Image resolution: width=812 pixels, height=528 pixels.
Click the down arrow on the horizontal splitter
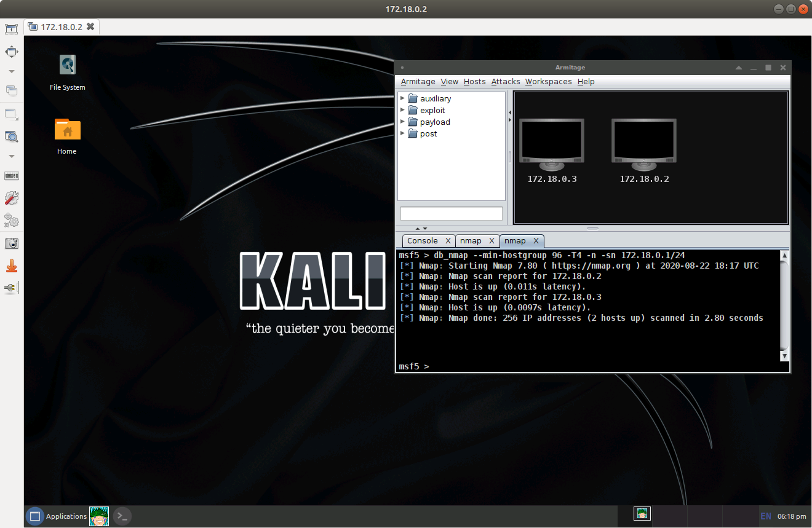424,229
